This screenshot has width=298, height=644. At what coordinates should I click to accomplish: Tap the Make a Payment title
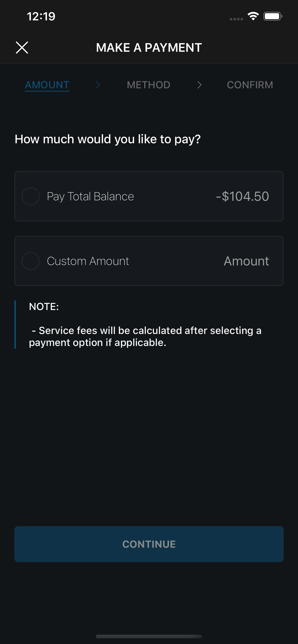click(x=149, y=47)
